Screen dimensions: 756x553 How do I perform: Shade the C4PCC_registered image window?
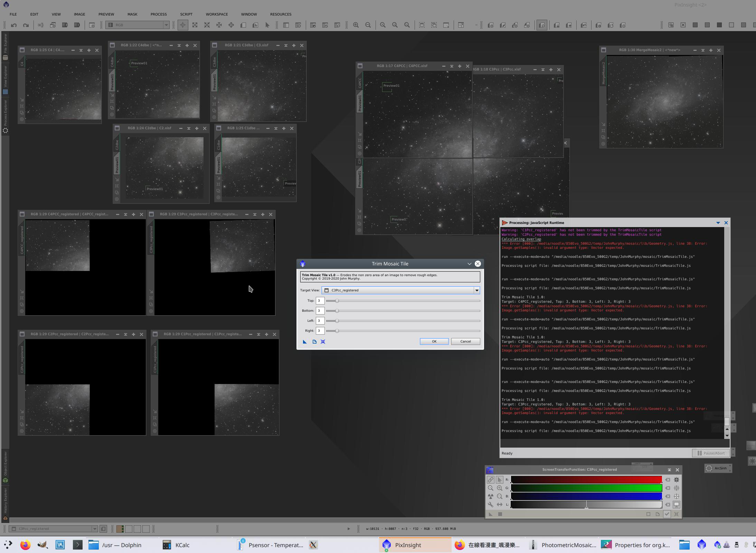coord(125,214)
